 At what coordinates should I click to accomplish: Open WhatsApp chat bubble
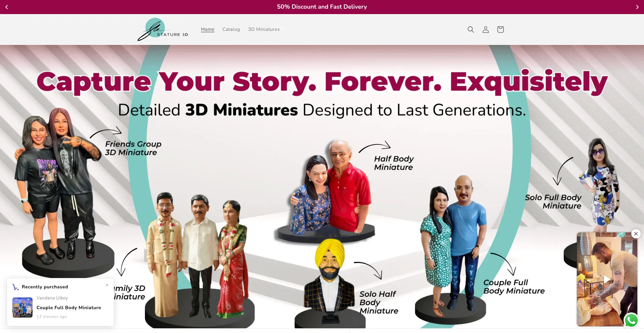pyautogui.click(x=631, y=320)
